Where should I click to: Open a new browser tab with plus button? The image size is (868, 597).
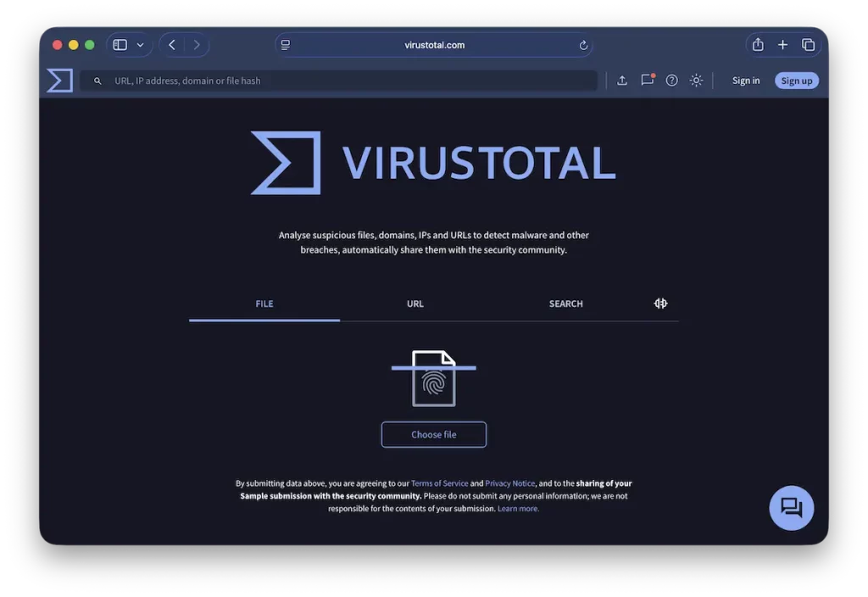coord(782,44)
